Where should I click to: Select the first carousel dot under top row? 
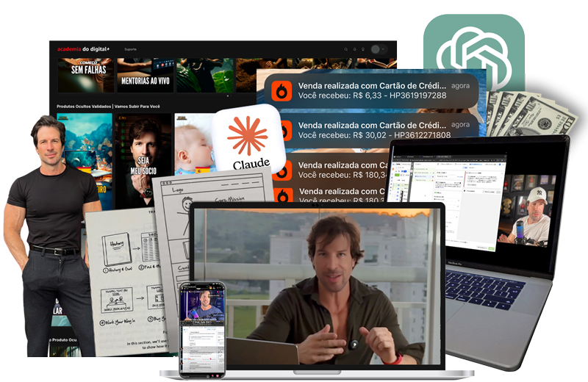click(228, 95)
